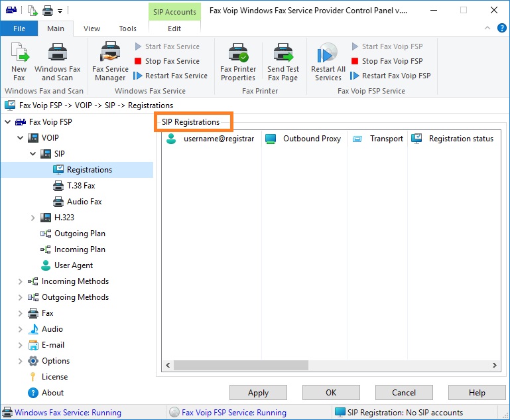Image resolution: width=510 pixels, height=420 pixels.
Task: Select H.323 in the tree
Action: [58, 218]
